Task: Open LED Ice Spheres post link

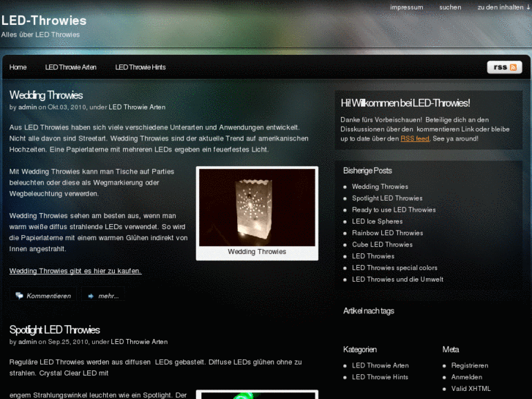Action: 378,221
